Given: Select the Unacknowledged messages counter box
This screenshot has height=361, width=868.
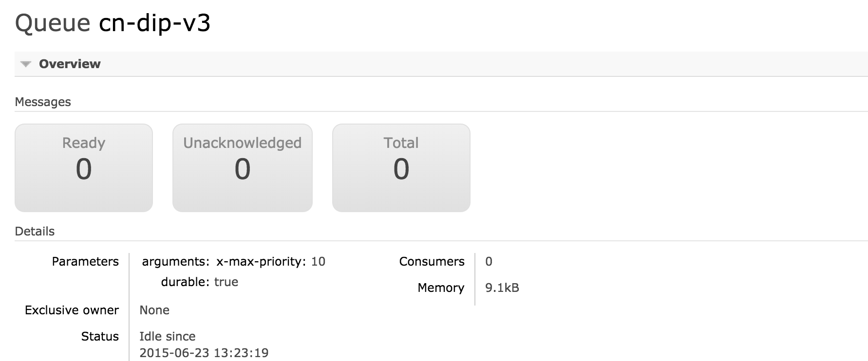Looking at the screenshot, I should (242, 168).
